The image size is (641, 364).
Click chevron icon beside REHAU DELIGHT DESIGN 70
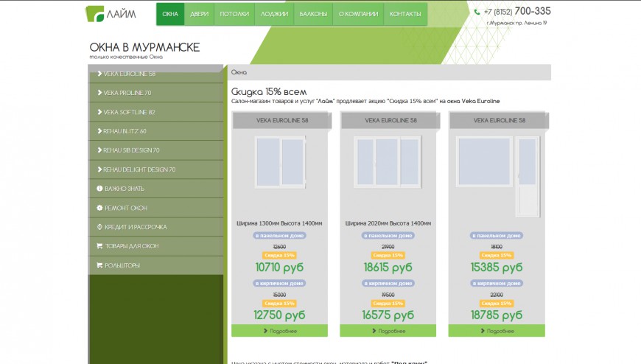99,169
